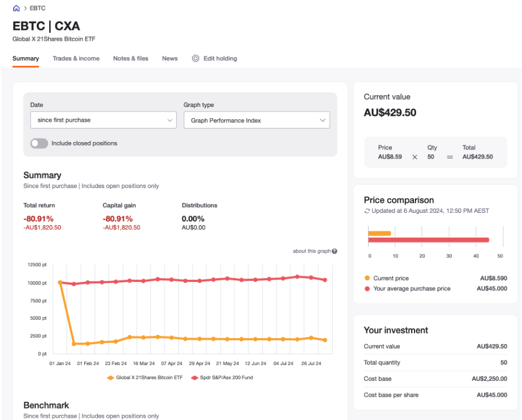Viewport: 522px width, 420px height.
Task: Click the Edit holding gear icon
Action: coord(195,58)
